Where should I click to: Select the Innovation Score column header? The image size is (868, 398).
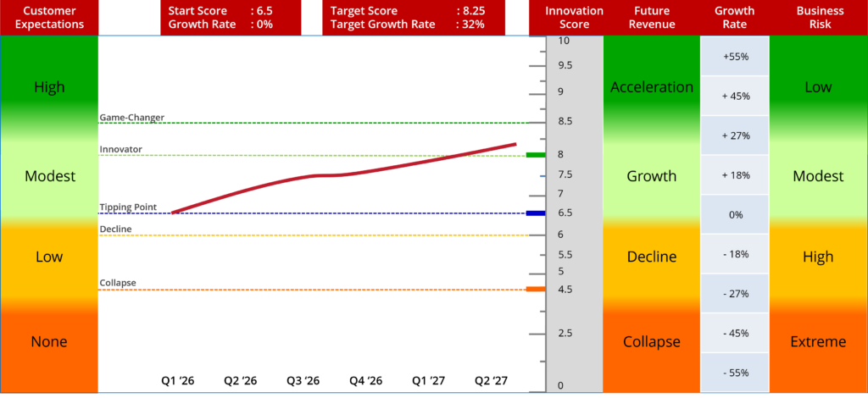(x=574, y=18)
